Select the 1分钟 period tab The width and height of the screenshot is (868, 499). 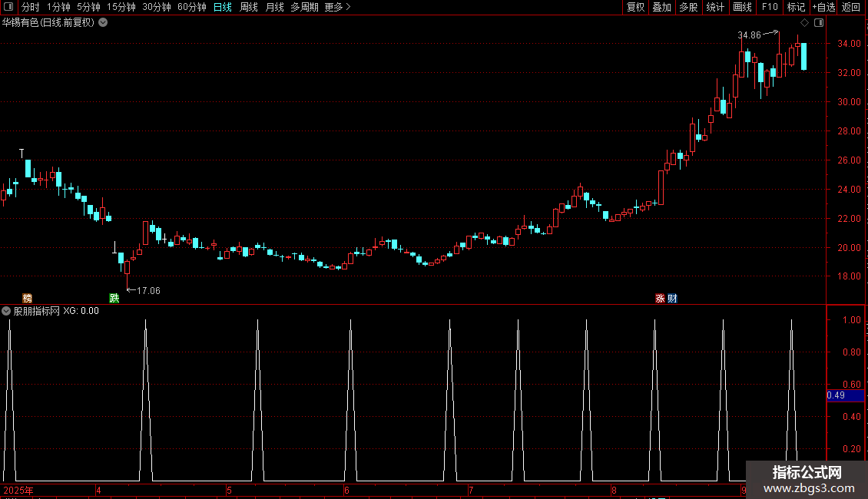click(x=58, y=7)
